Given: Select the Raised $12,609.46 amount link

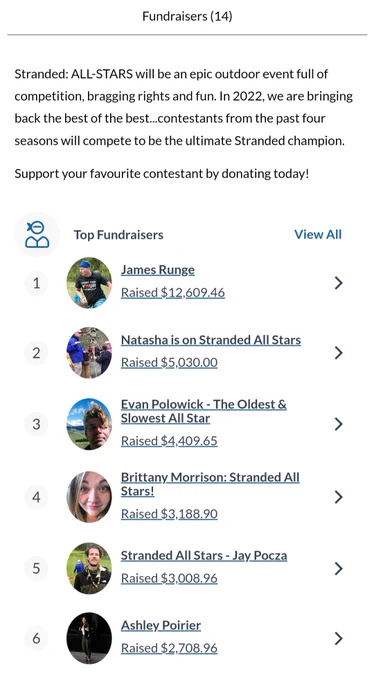Looking at the screenshot, I should tap(173, 293).
